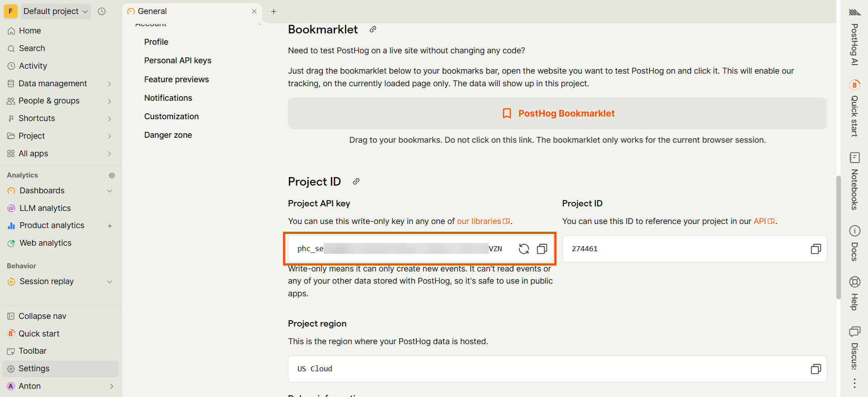The width and height of the screenshot is (868, 397).
Task: Open Discussions side panel
Action: [854, 348]
